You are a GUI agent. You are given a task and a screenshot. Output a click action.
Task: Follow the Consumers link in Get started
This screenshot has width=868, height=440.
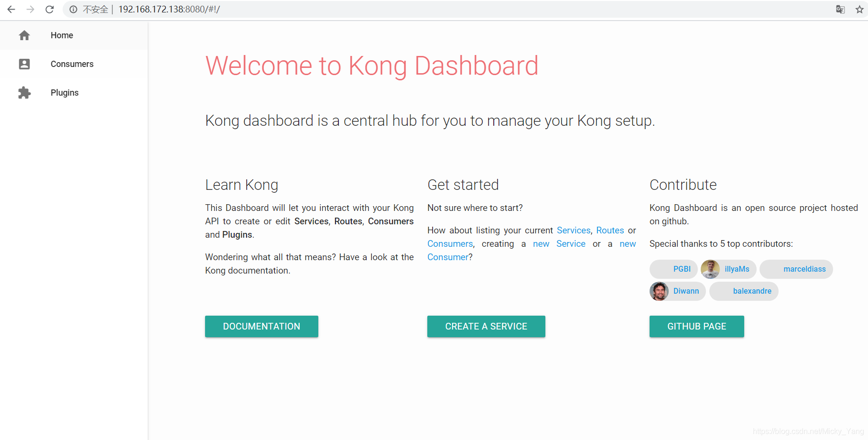pos(450,244)
